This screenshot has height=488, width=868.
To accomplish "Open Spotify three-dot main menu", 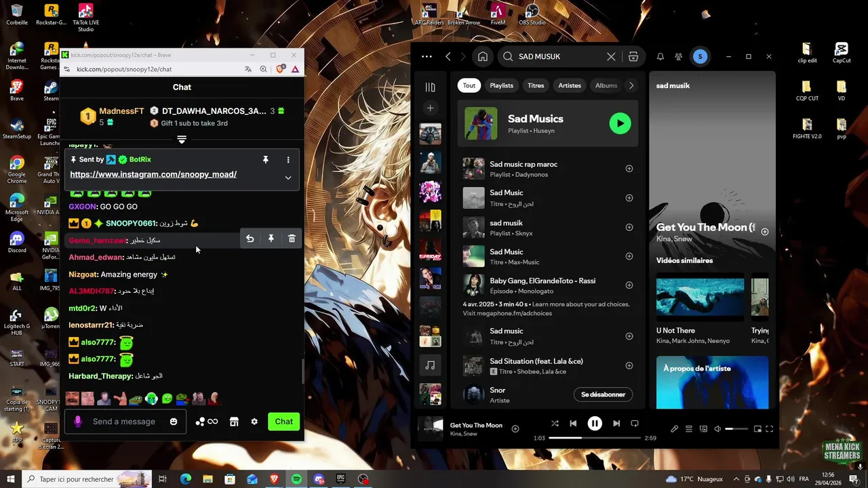I will 427,57.
